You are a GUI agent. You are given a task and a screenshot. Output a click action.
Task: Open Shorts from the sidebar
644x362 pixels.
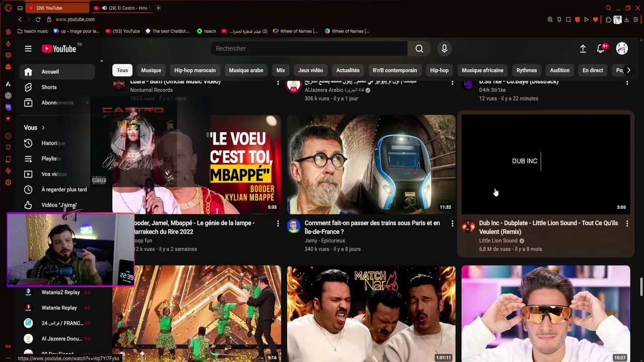click(57, 87)
